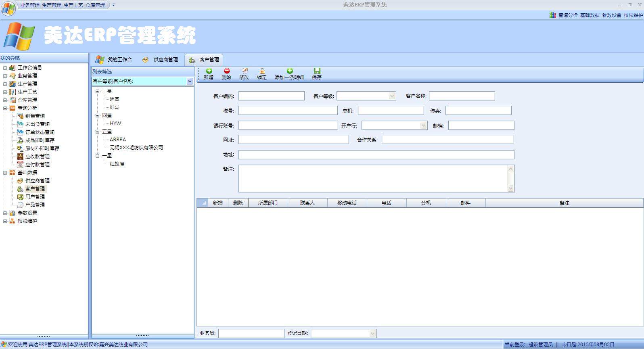Open 业务管理 top menu
Screen dimensions: 644x349
30,5
